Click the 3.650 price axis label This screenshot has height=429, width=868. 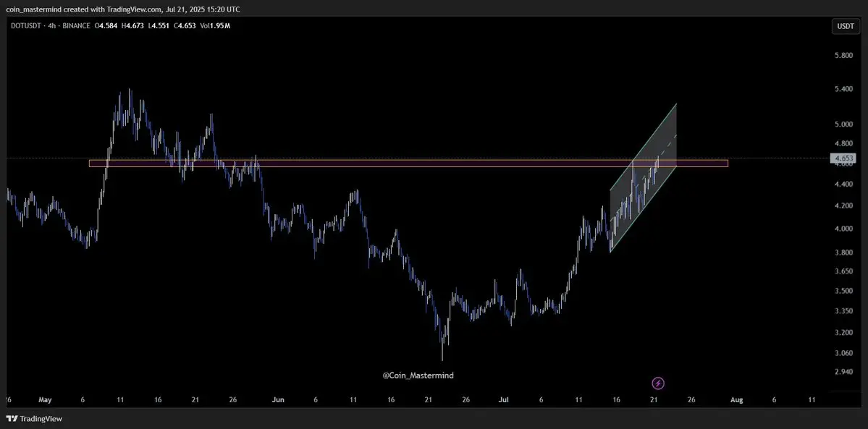843,272
